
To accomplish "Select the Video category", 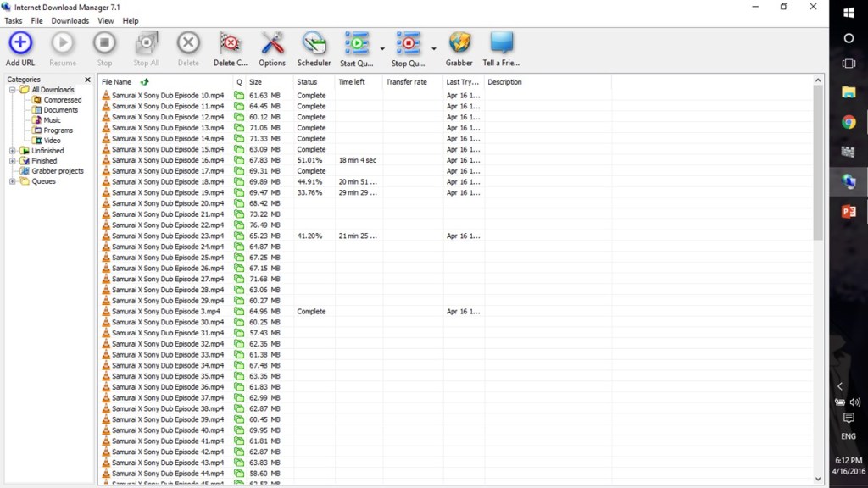I will tap(52, 141).
